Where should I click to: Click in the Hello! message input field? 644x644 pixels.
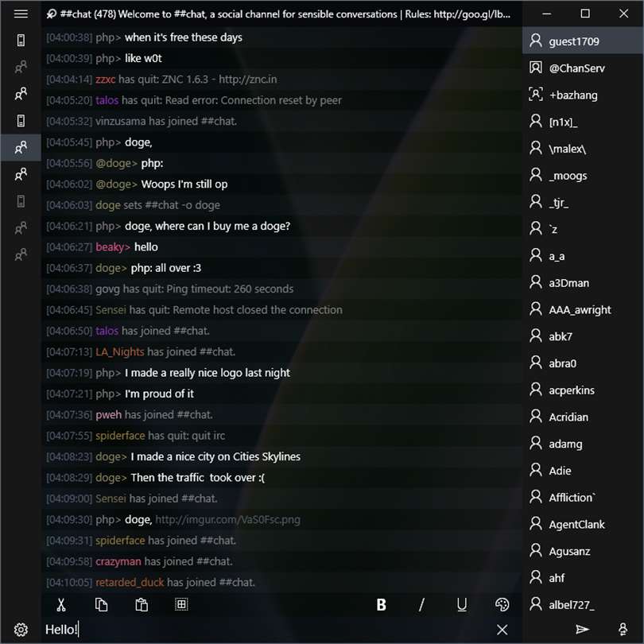(x=267, y=629)
